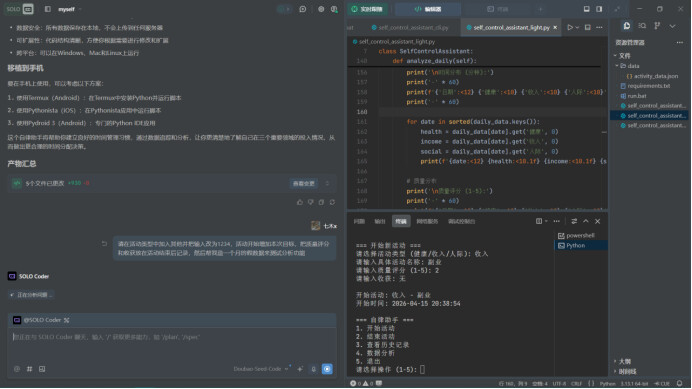This screenshot has height=389, width=692.
Task: Toggle the right side panel layout icon
Action: pyautogui.click(x=599, y=9)
